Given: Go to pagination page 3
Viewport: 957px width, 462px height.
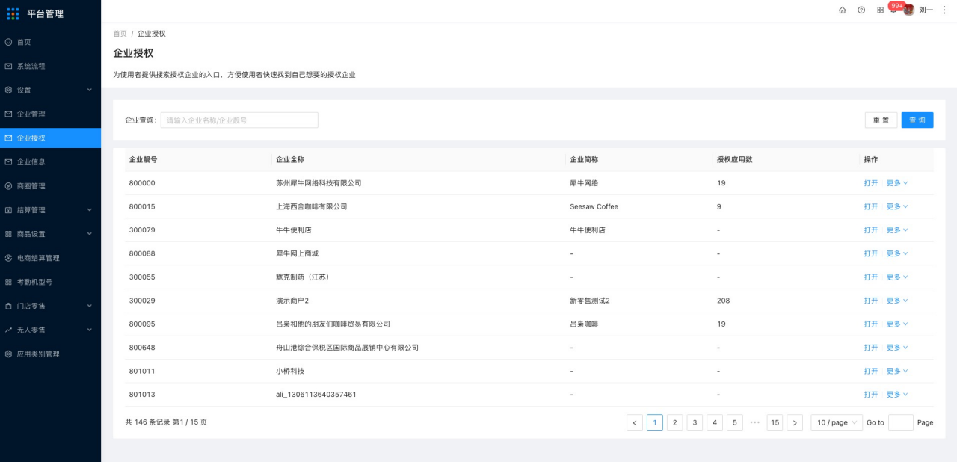Looking at the screenshot, I should (695, 422).
